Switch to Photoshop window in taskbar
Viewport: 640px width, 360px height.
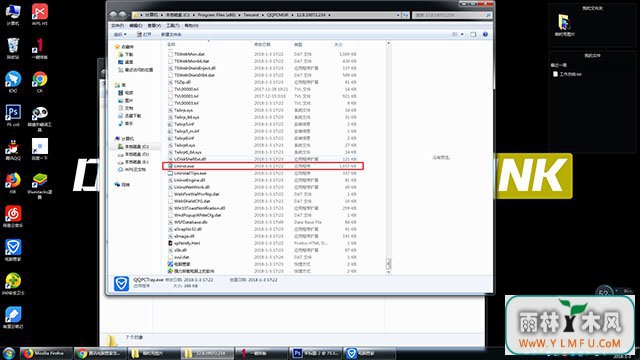(x=316, y=353)
